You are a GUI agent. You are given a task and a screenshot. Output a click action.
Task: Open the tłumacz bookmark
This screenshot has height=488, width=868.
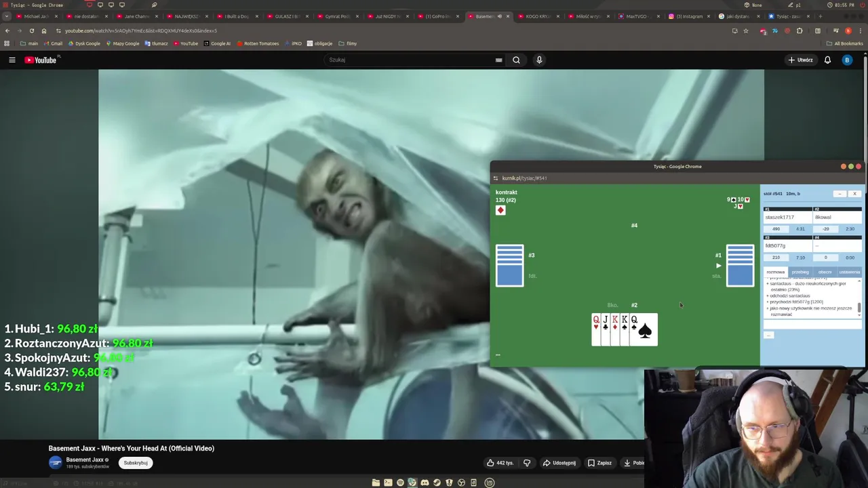[156, 43]
